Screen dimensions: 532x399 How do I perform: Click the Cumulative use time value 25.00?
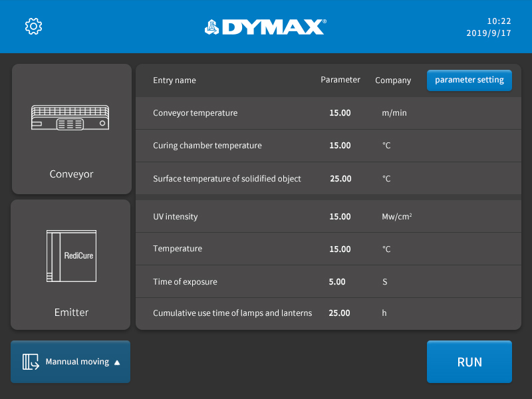[x=339, y=313]
